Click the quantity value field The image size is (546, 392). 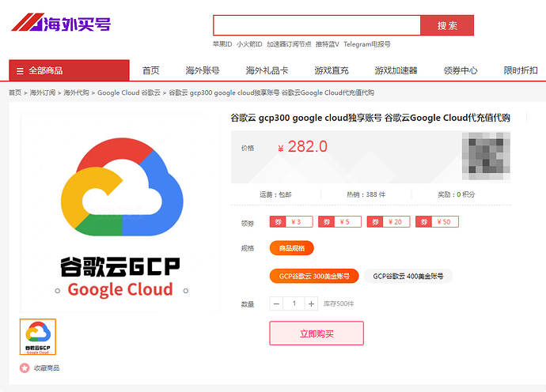click(x=294, y=303)
